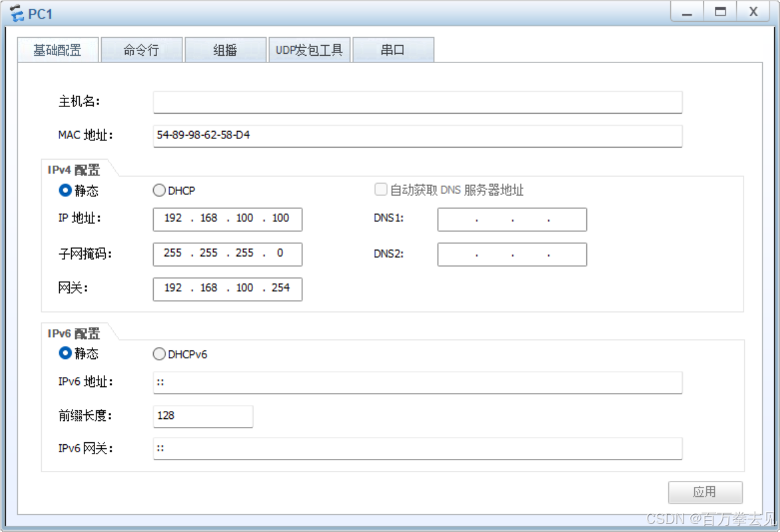The image size is (780, 532).
Task: Click the 应用 button
Action: 705,492
